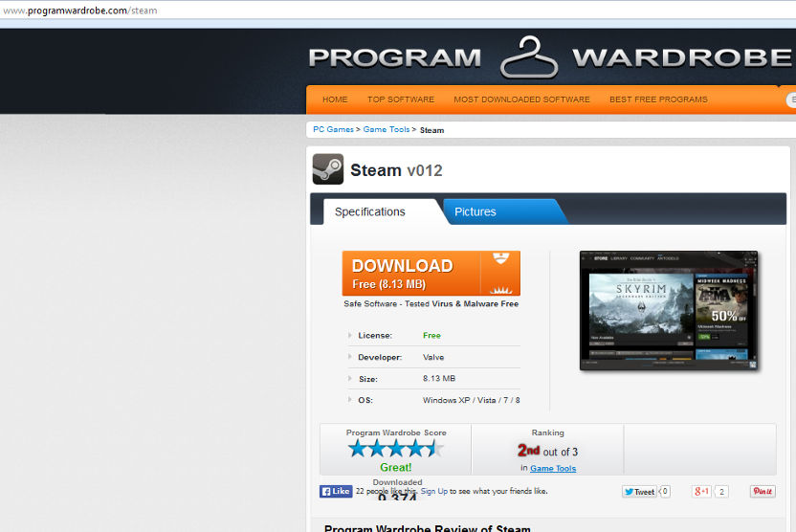796x532 pixels.
Task: Click the orange DOWNLOAD Free button
Action: [431, 273]
